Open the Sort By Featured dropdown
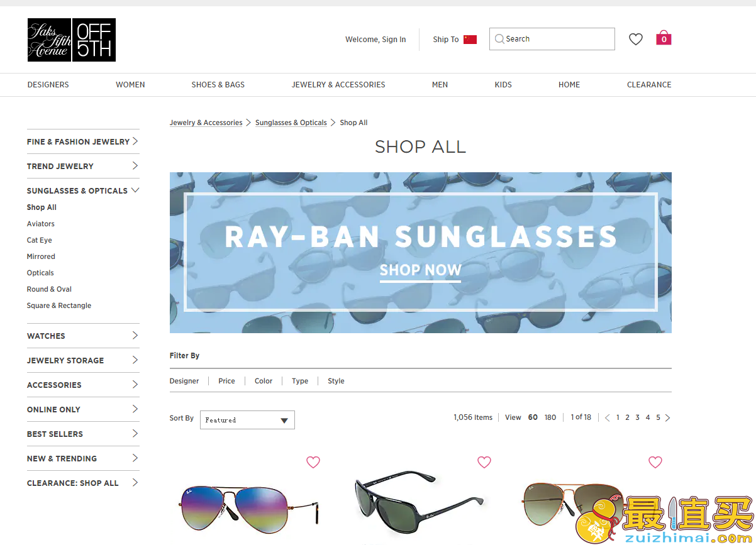Viewport: 756px width, 545px height. 247,420
